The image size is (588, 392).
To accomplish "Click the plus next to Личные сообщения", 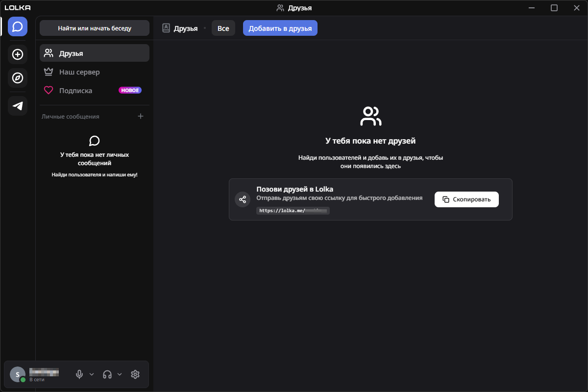I will tap(141, 116).
